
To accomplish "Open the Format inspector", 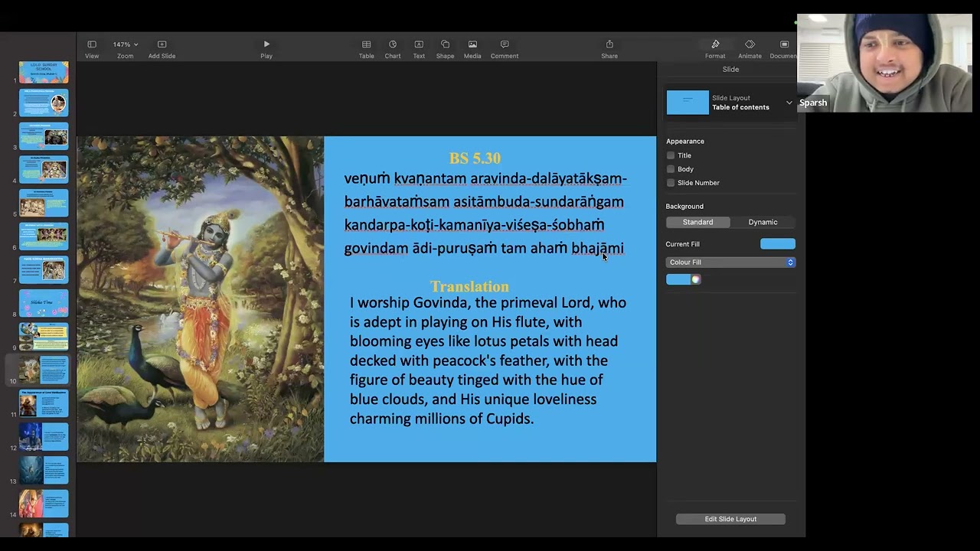I will tap(715, 44).
